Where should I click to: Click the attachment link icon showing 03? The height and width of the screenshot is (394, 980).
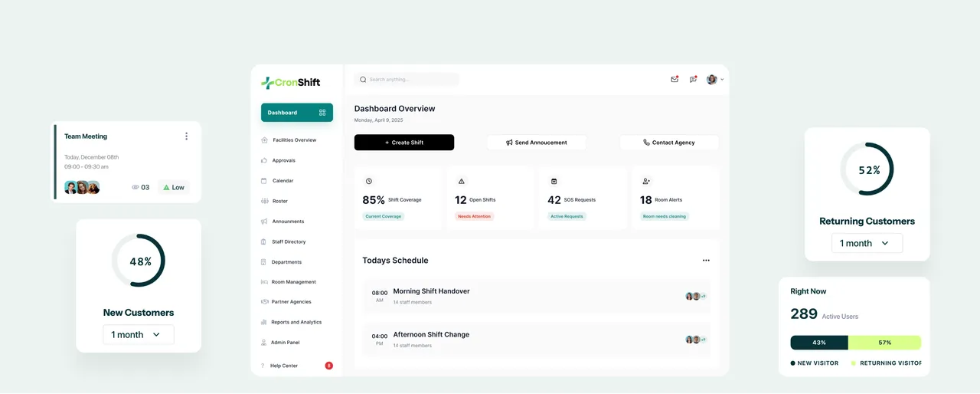[x=136, y=187]
